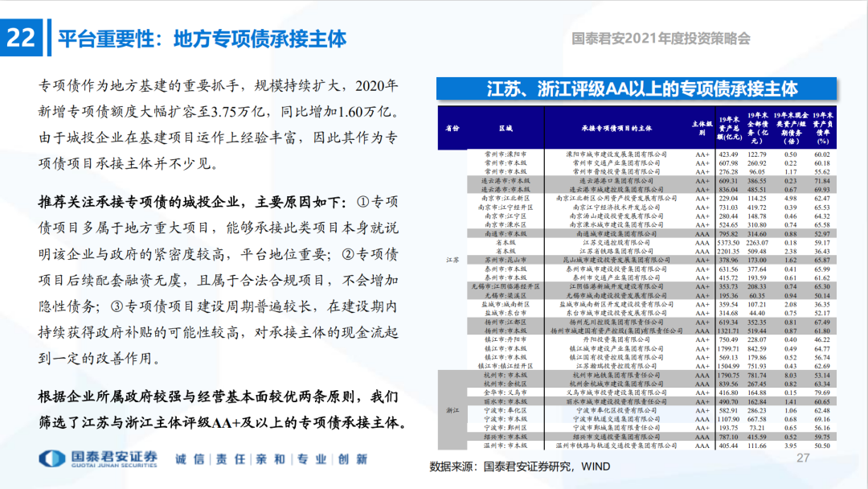Image resolution: width=868 pixels, height=489 pixels.
Task: Click the header text 国泰君安2021年度投资策略会
Action: pyautogui.click(x=661, y=39)
